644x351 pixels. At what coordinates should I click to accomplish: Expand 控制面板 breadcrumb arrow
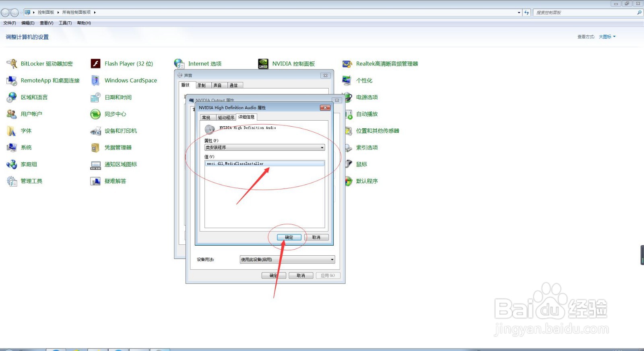click(x=58, y=12)
